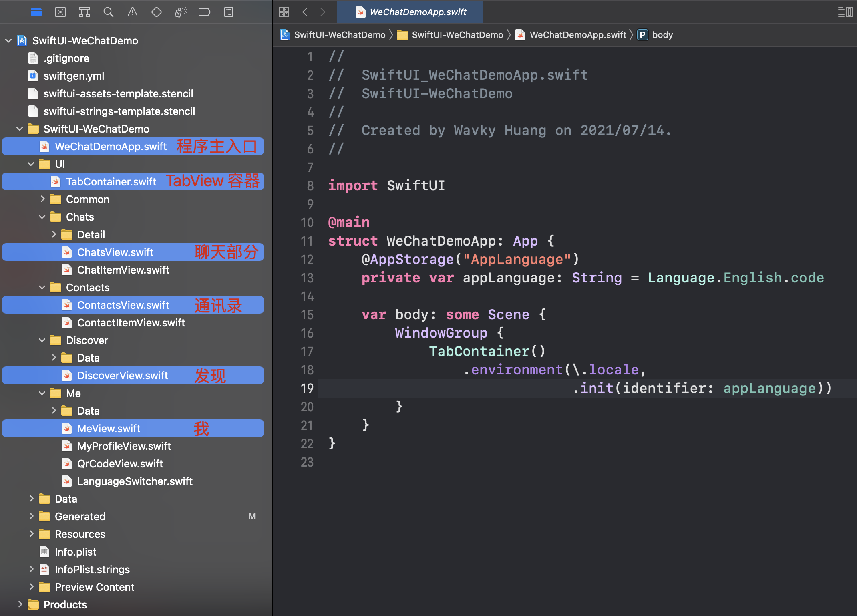Click the body breadcrumb in jump bar
This screenshot has width=857, height=616.
(662, 35)
